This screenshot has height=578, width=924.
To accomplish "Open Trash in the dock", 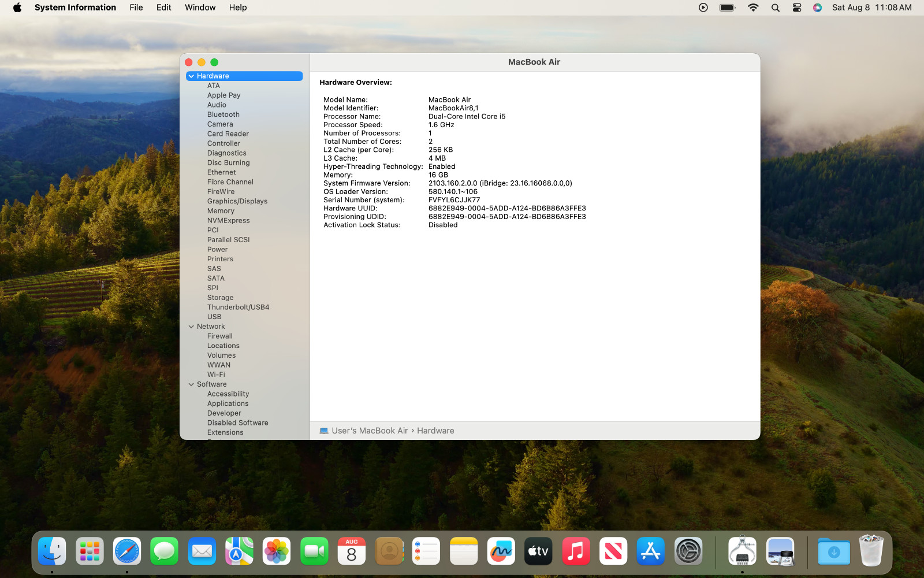I will click(871, 551).
